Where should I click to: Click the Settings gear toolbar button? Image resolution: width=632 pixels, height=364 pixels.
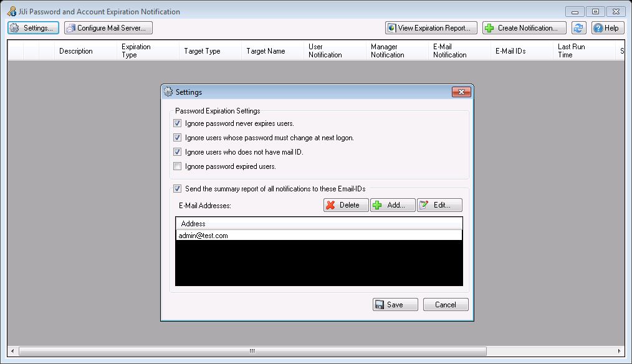34,28
